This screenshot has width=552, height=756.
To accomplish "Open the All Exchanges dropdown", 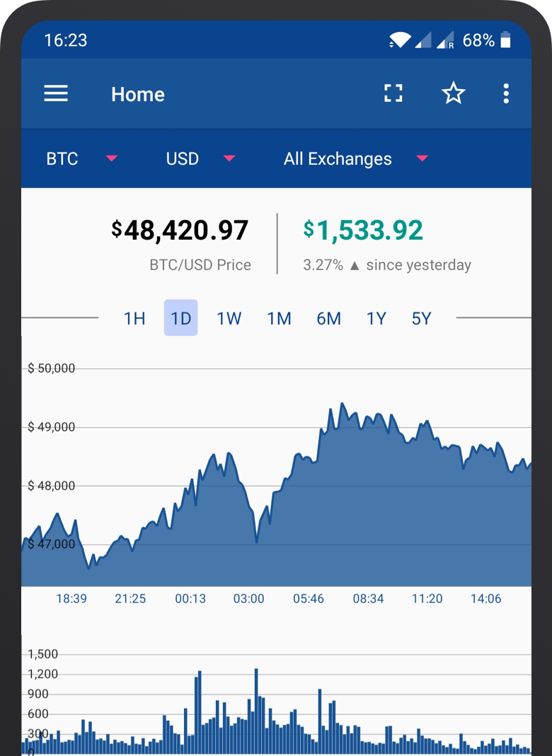I will pyautogui.click(x=355, y=158).
